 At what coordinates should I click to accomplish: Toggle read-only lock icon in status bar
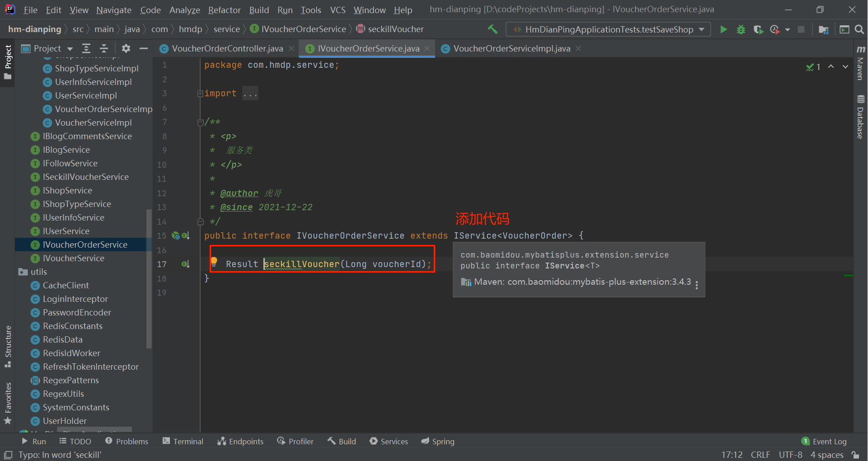point(855,455)
